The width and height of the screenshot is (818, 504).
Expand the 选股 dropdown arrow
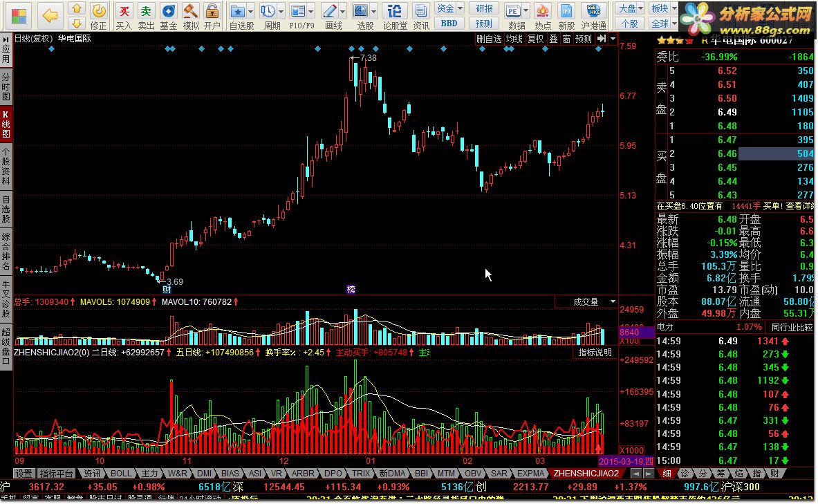tap(374, 11)
